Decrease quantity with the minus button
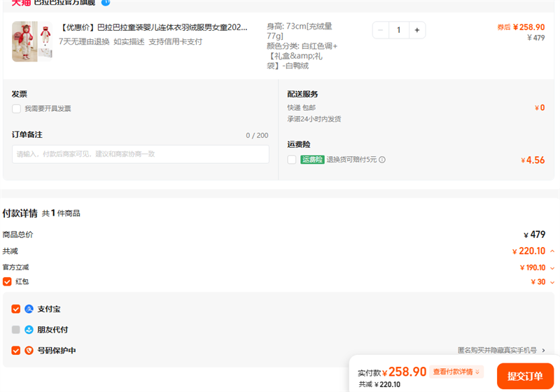Viewport: 560px width, 392px height. [x=381, y=30]
